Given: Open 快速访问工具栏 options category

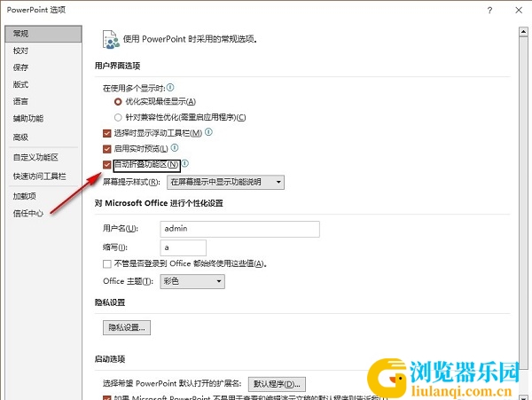Looking at the screenshot, I should click(x=43, y=176).
